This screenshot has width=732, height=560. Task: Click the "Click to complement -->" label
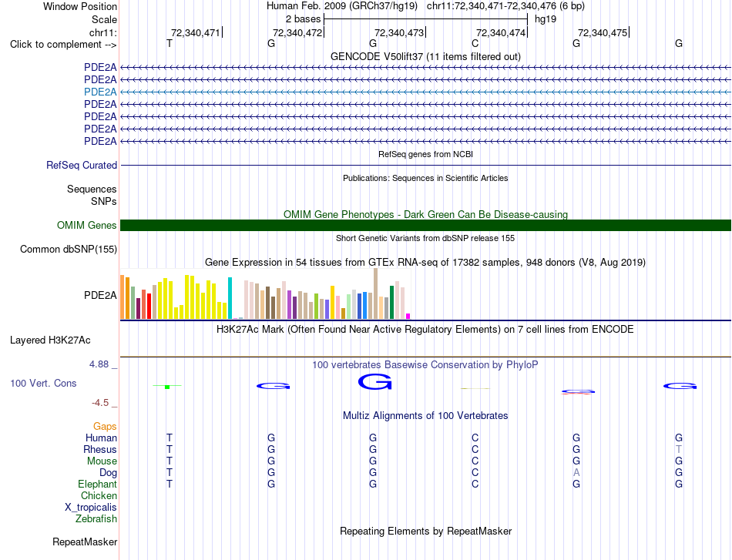[63, 45]
